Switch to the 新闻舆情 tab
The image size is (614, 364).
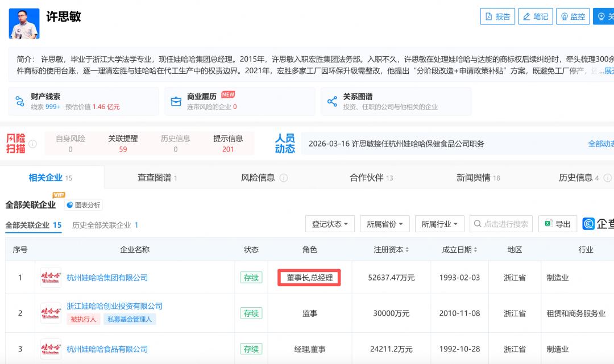[x=478, y=178]
